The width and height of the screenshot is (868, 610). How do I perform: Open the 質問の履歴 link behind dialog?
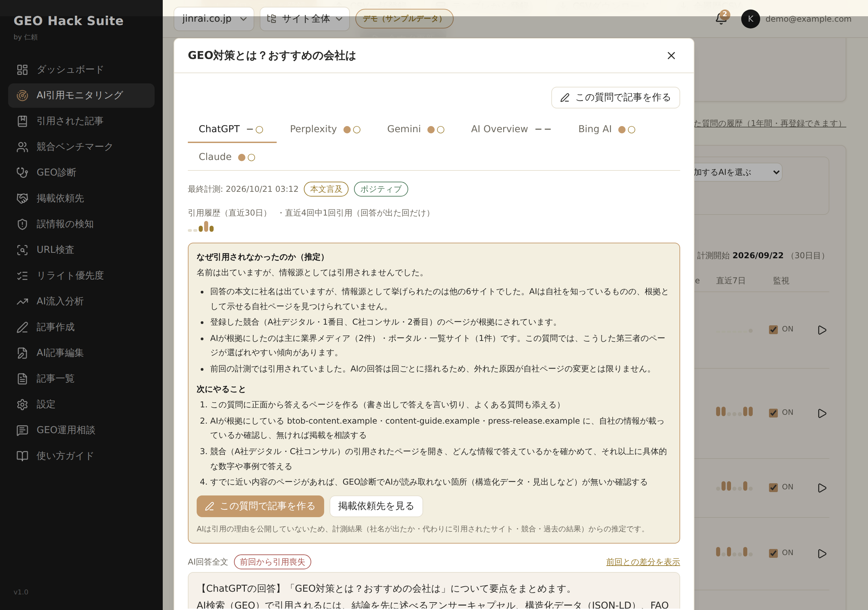[x=769, y=123]
